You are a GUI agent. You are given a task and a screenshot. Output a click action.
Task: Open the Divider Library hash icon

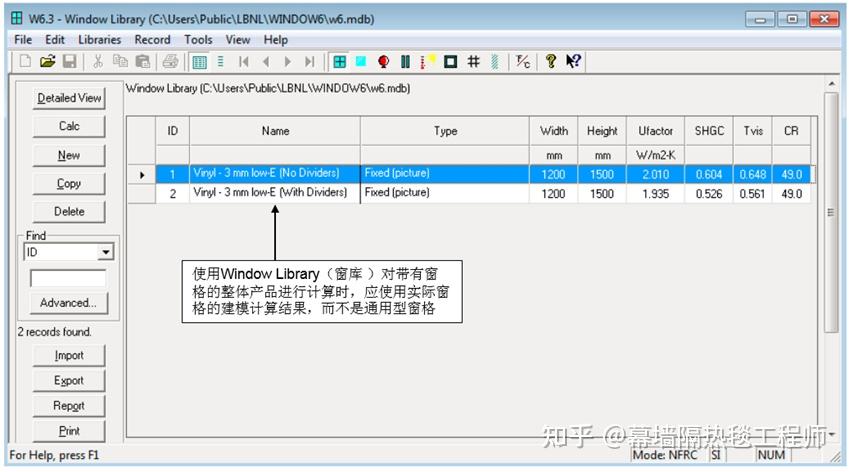point(473,61)
